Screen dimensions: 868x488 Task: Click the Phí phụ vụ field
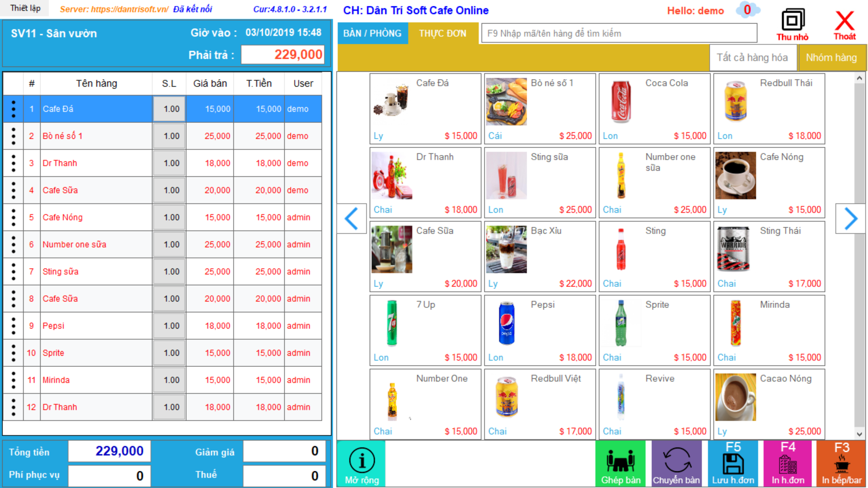tap(109, 476)
